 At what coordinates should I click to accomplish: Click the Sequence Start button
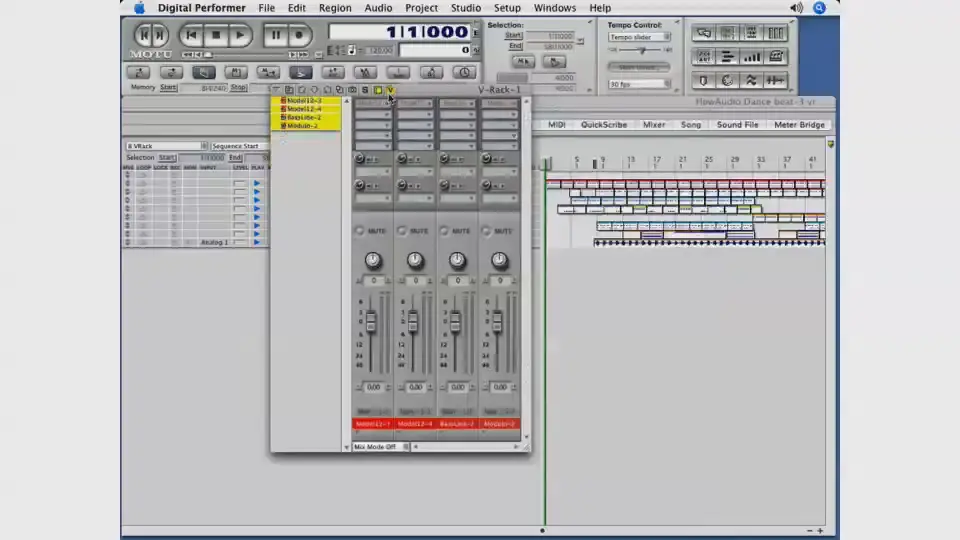(239, 146)
